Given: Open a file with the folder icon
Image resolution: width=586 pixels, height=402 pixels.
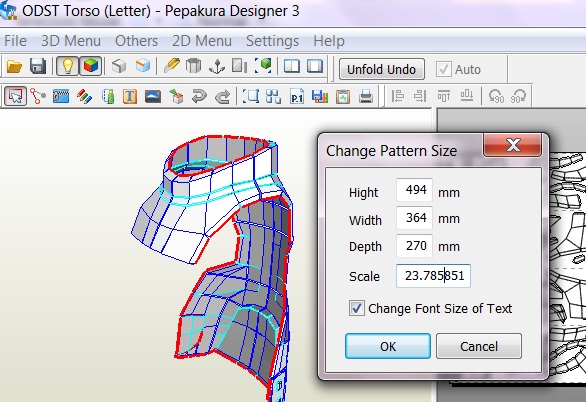Looking at the screenshot, I should pos(15,67).
